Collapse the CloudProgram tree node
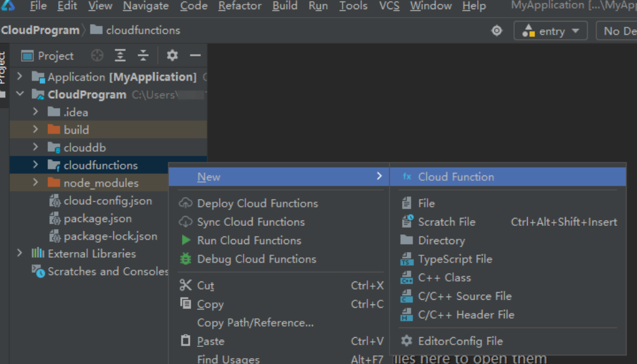The width and height of the screenshot is (637, 364). point(20,94)
